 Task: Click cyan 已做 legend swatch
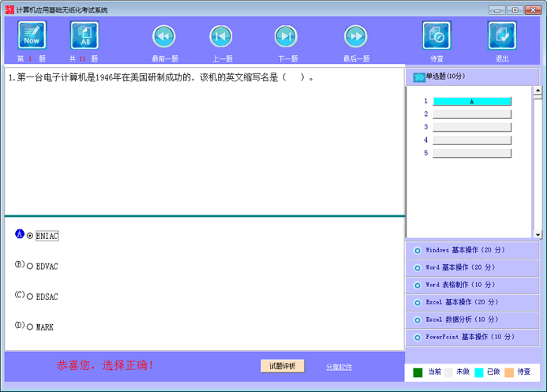coord(479,372)
